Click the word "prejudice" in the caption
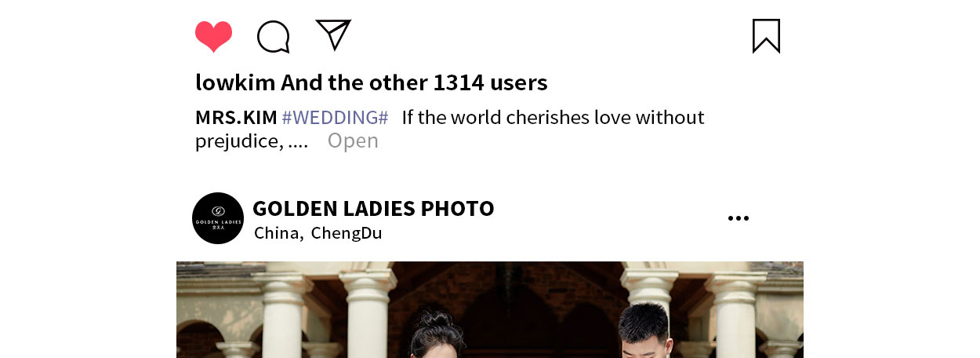This screenshot has width=980, height=358. coord(237,141)
